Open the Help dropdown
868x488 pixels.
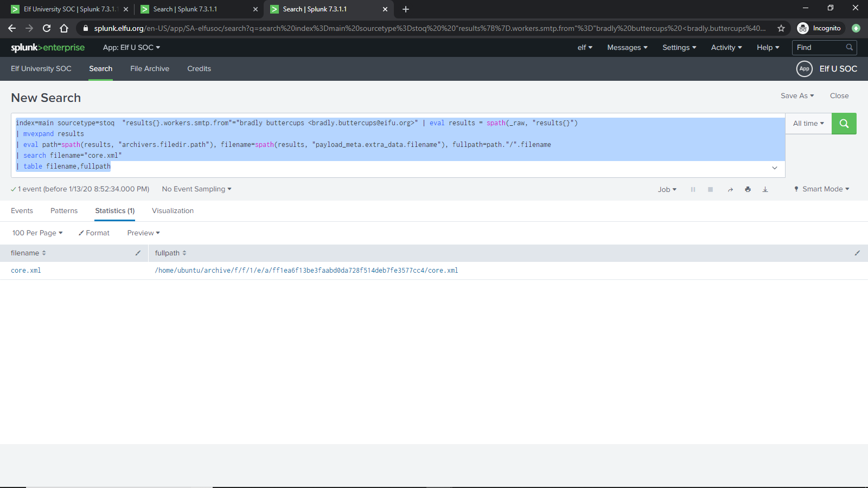click(768, 48)
